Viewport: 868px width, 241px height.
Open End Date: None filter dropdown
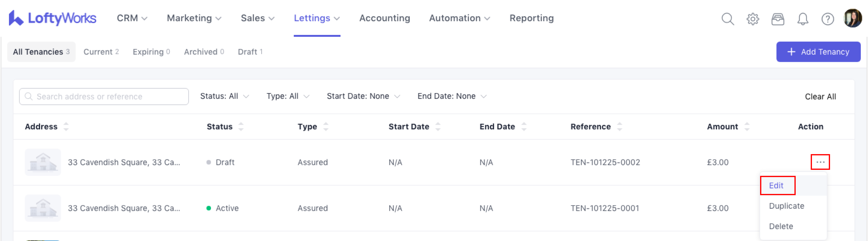click(x=451, y=96)
